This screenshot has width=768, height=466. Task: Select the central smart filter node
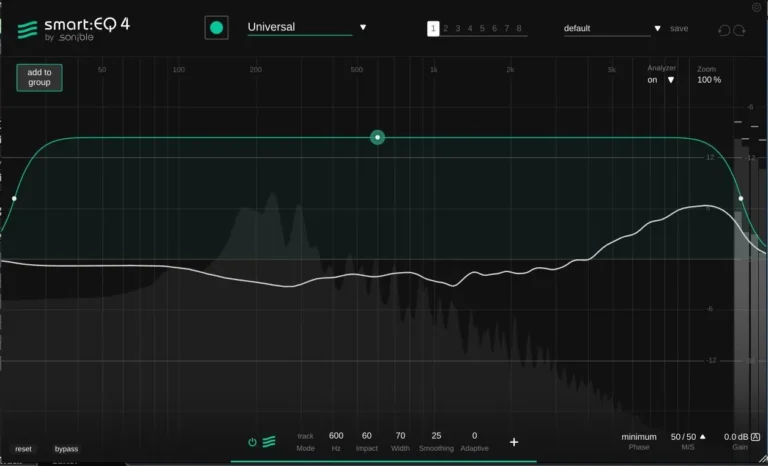coord(377,137)
